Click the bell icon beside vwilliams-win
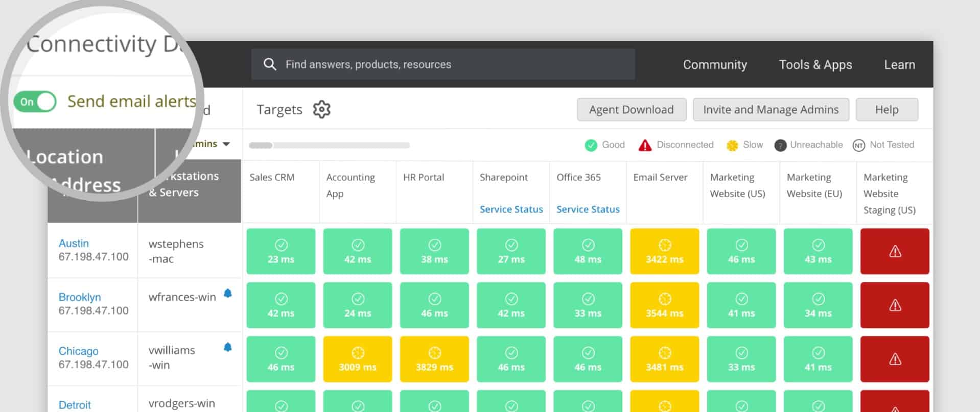This screenshot has width=980, height=412. pyautogui.click(x=228, y=347)
